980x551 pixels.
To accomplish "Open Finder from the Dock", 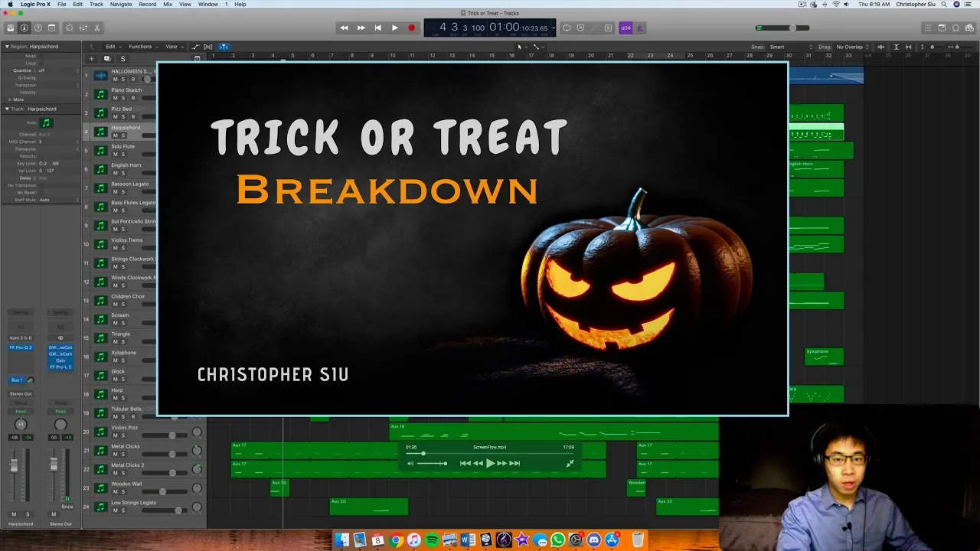I will click(341, 540).
